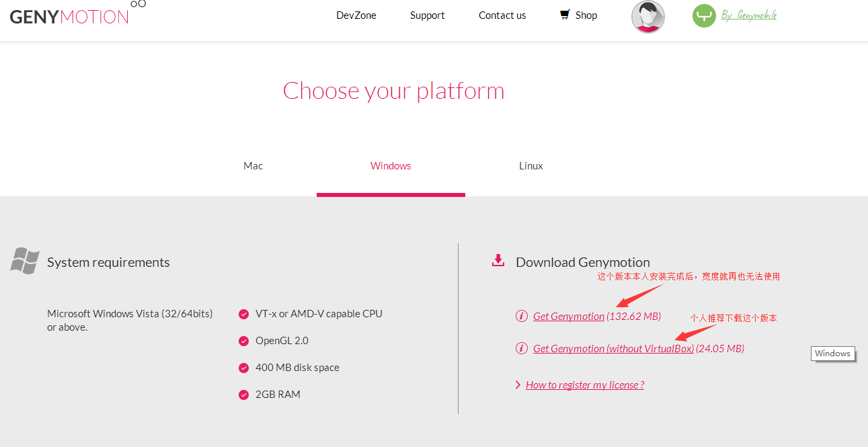Click checkmark next to 400 MB disk space
868x447 pixels.
point(244,368)
